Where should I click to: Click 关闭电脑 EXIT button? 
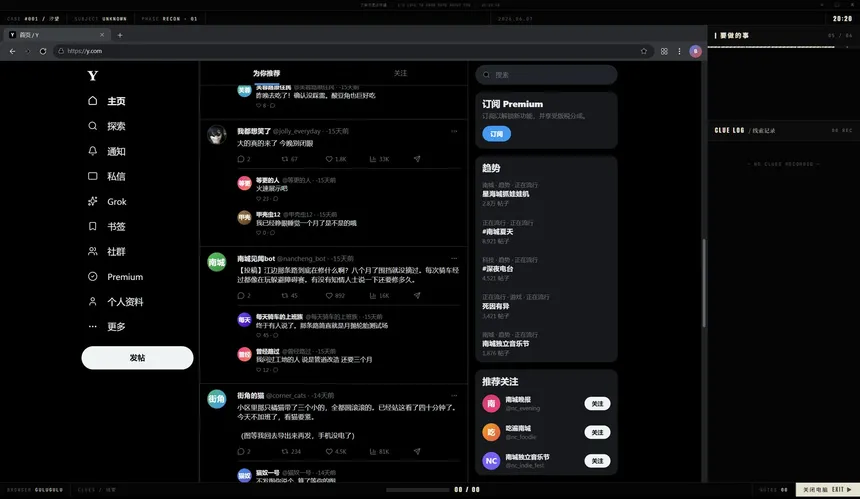[827, 490]
